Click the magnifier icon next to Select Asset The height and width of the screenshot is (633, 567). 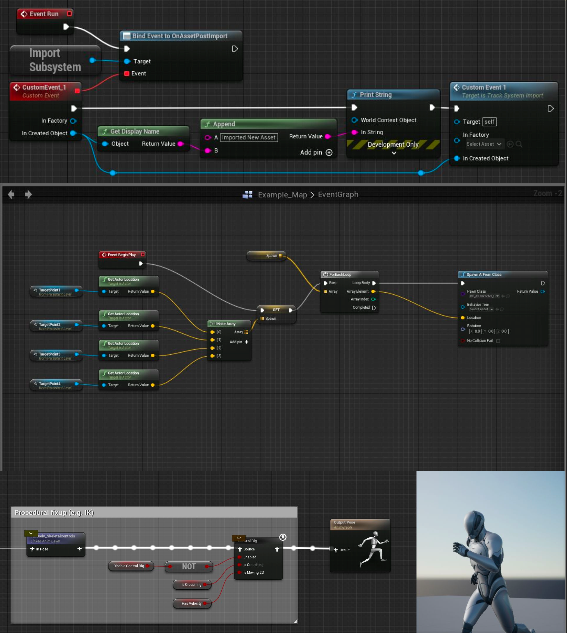(x=519, y=144)
